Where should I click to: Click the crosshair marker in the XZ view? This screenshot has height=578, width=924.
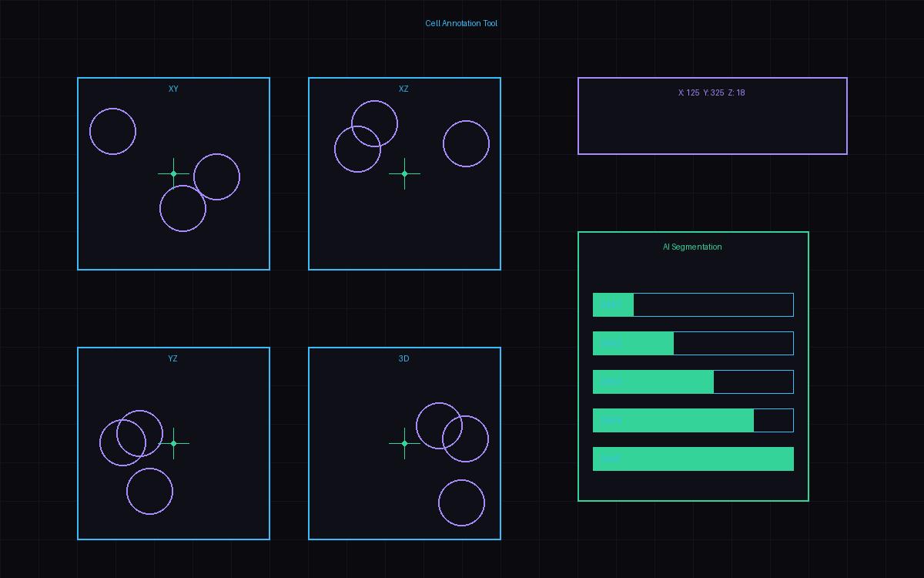404,173
